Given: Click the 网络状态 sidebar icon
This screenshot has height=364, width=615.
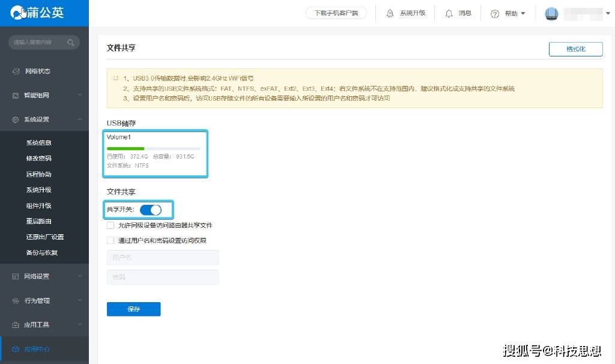Looking at the screenshot, I should coord(16,71).
